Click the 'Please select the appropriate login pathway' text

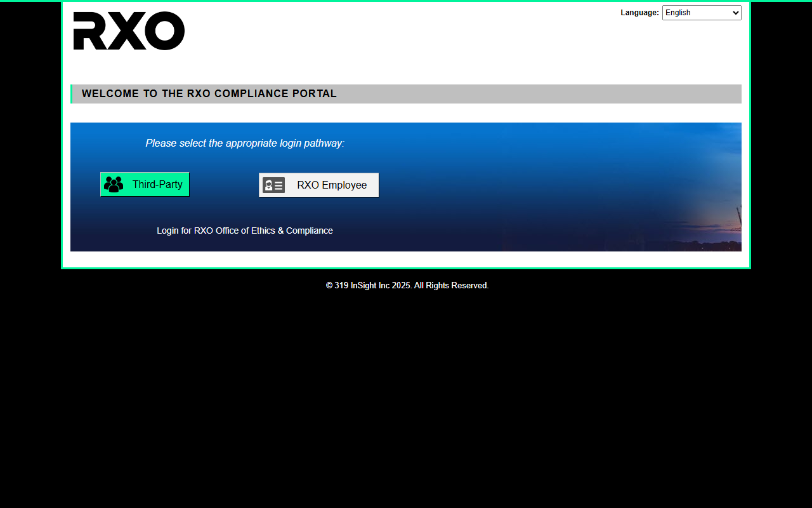click(x=245, y=144)
